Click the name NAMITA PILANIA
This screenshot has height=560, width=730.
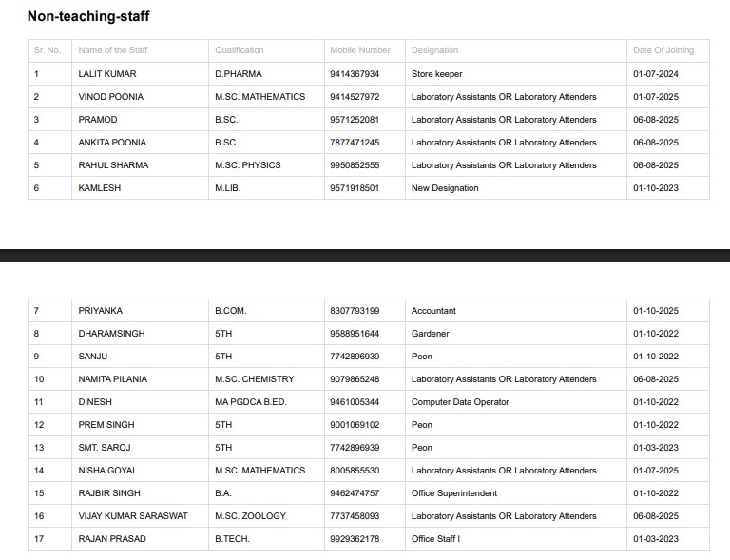point(113,379)
